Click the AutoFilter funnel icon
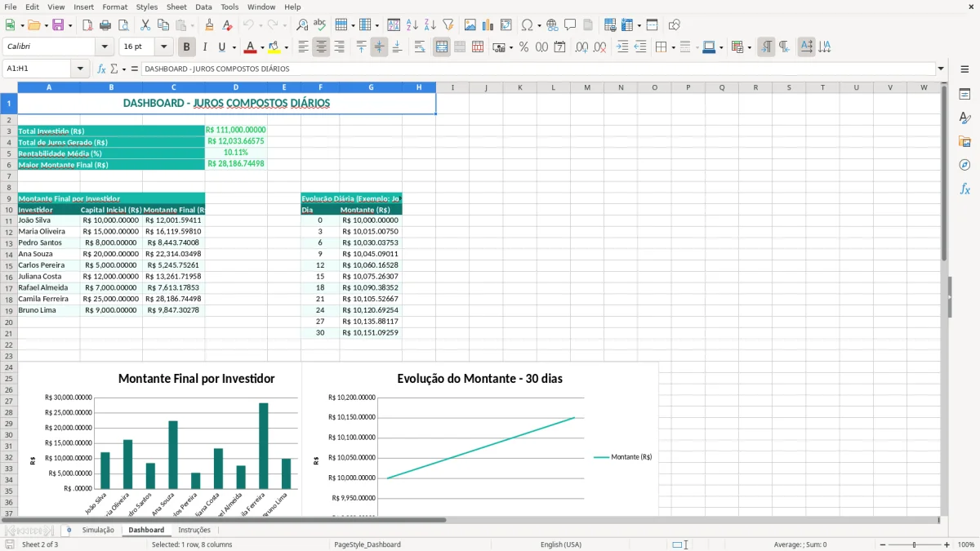The height and width of the screenshot is (551, 980). click(448, 25)
